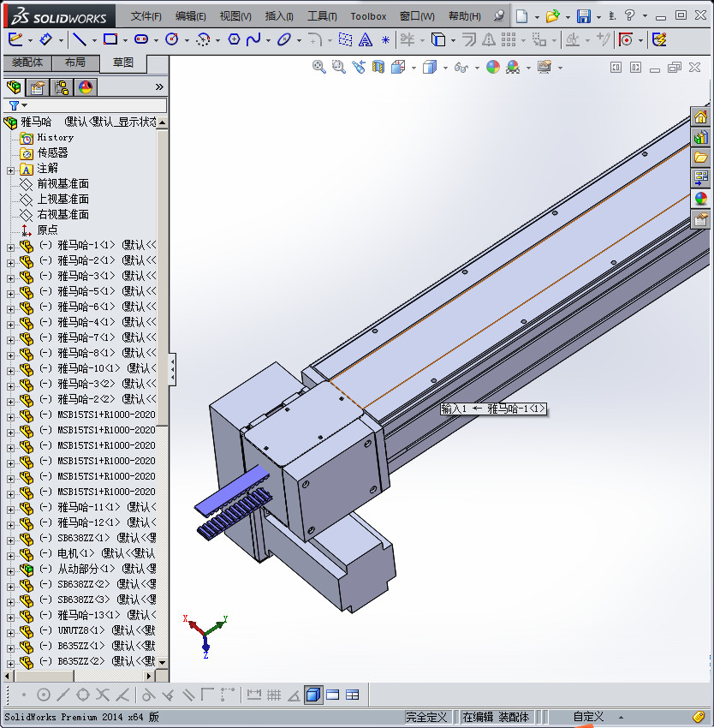
Task: Open the 编辑(E) menu
Action: [191, 16]
